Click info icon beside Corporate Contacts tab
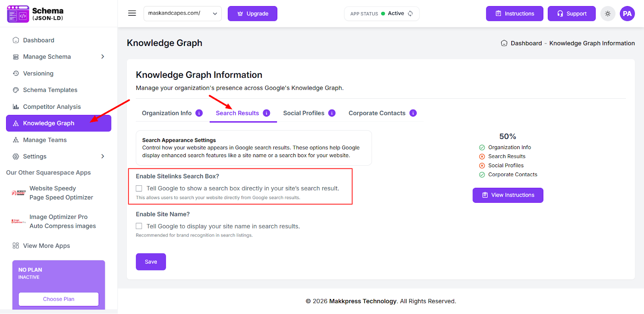644x314 pixels. point(413,113)
